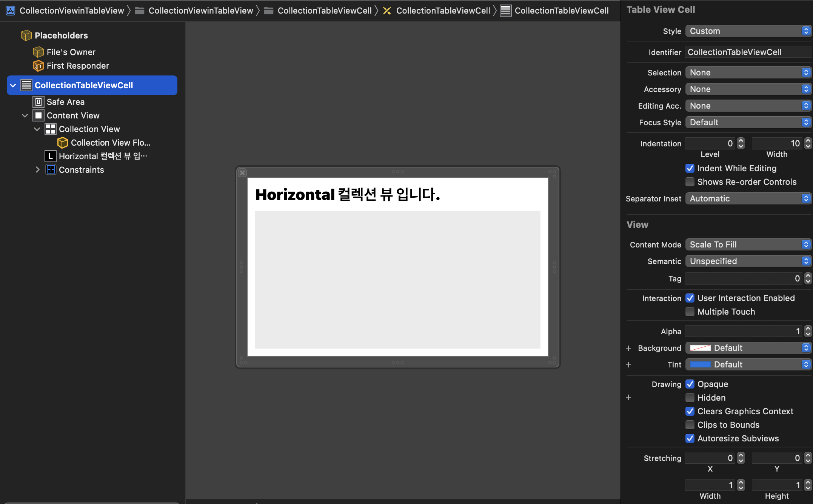Click Xcode project icon in breadcrumb
This screenshot has width=813, height=504.
(x=11, y=11)
